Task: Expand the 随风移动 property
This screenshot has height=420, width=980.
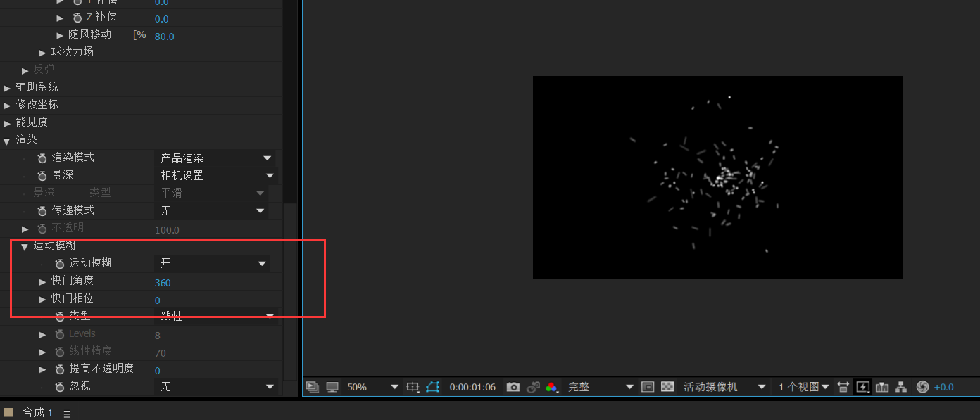Action: point(61,35)
